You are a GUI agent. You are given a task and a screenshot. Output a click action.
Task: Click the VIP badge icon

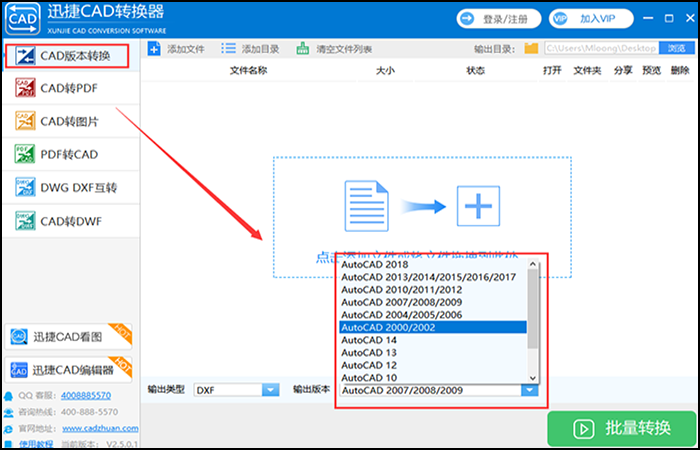click(x=560, y=19)
